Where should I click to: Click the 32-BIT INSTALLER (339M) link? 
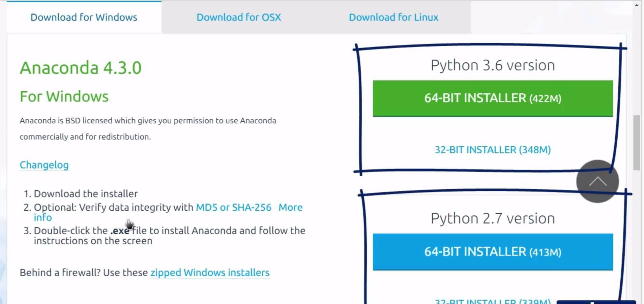(492, 300)
